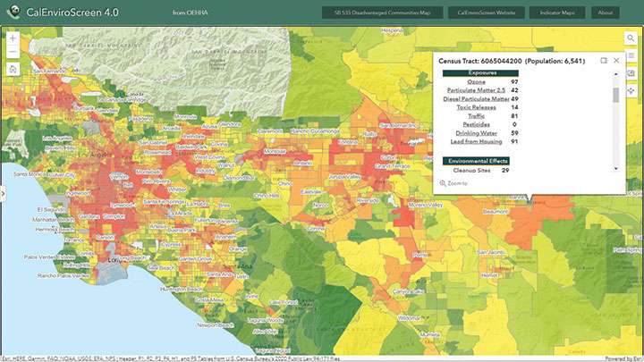The image size is (644, 362).
Task: Zoom in on the map
Action: pyautogui.click(x=13, y=39)
